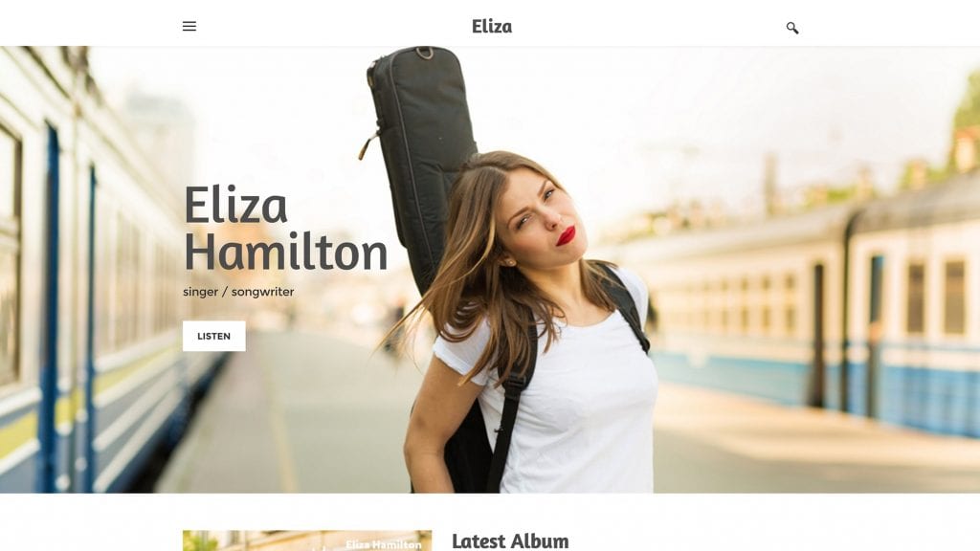This screenshot has height=551, width=980.
Task: Click Eliza Hamilton text on album cover
Action: click(383, 544)
